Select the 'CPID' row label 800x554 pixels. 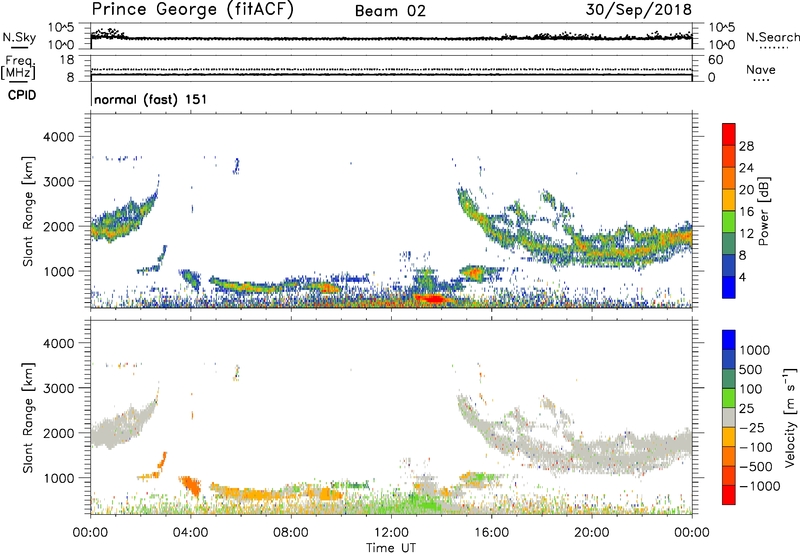[22, 95]
